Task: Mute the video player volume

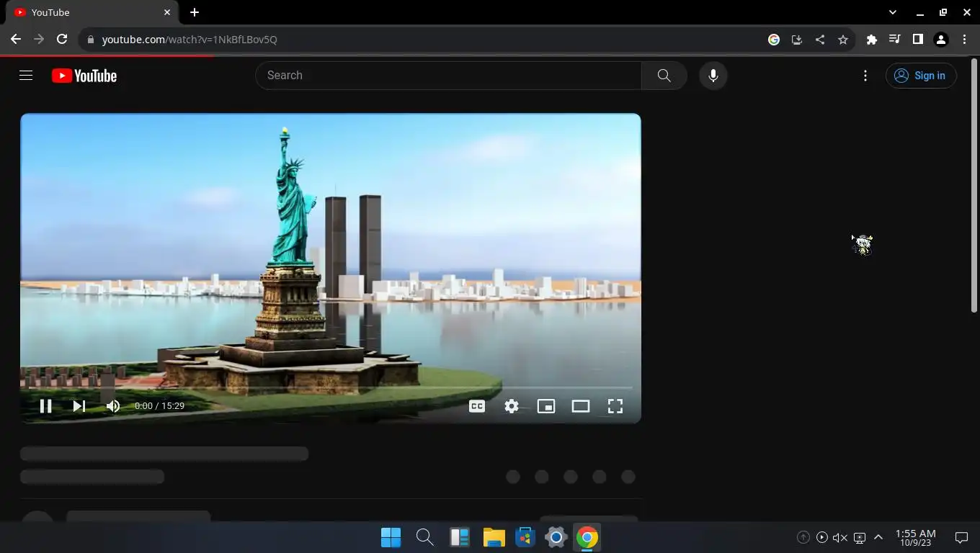Action: pos(113,406)
